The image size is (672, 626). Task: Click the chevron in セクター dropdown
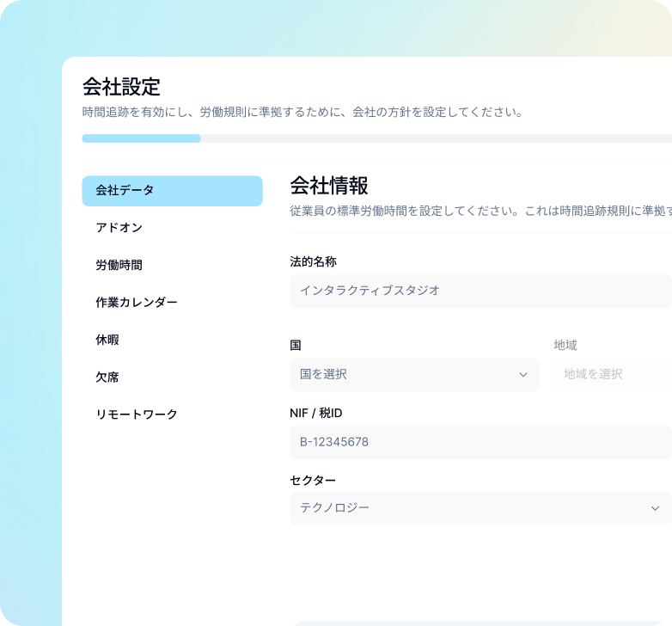tap(656, 508)
